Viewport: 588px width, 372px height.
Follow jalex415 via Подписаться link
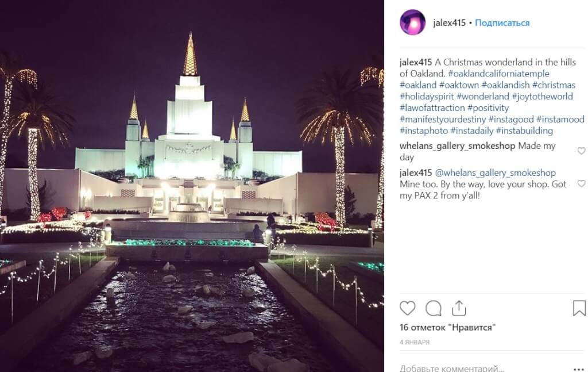pos(502,23)
